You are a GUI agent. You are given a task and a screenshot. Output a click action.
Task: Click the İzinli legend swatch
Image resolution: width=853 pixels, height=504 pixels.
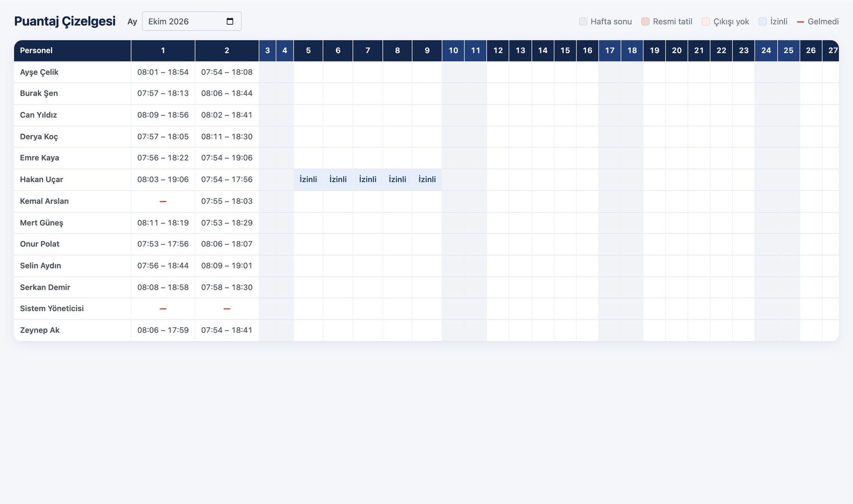click(762, 21)
